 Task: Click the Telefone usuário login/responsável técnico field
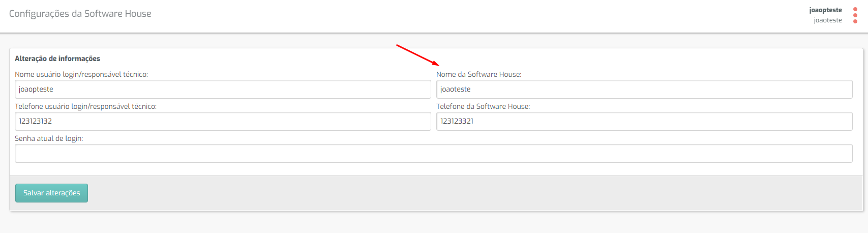223,121
